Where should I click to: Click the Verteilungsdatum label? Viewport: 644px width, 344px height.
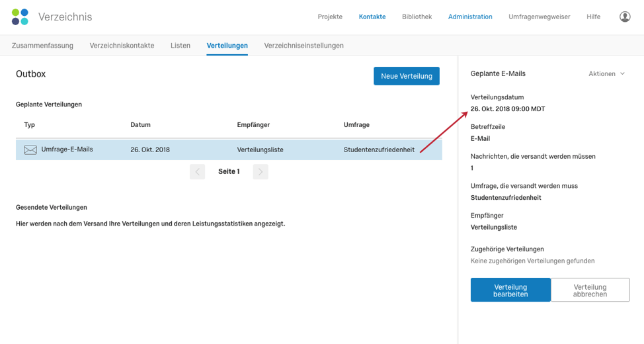click(x=497, y=97)
